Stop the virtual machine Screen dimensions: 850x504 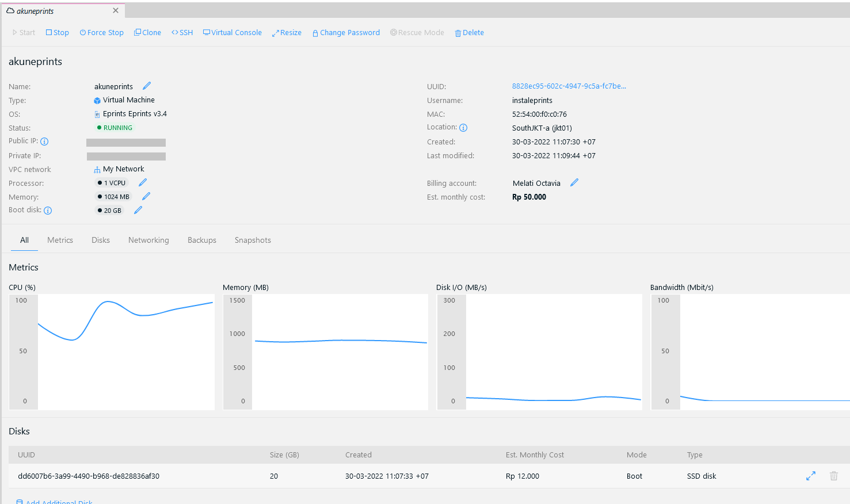58,33
